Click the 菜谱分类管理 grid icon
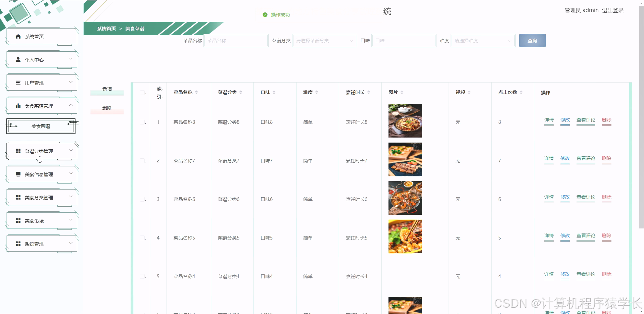This screenshot has width=644, height=314. pos(18,151)
